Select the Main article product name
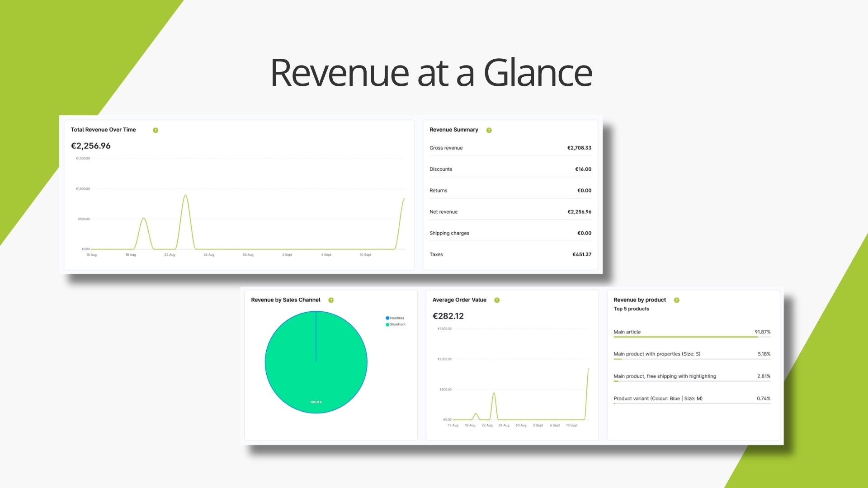Image resolution: width=868 pixels, height=488 pixels. coord(627,332)
